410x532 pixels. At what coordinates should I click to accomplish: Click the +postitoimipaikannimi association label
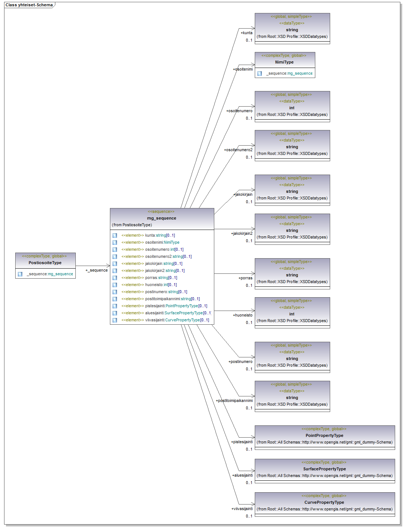(234, 401)
